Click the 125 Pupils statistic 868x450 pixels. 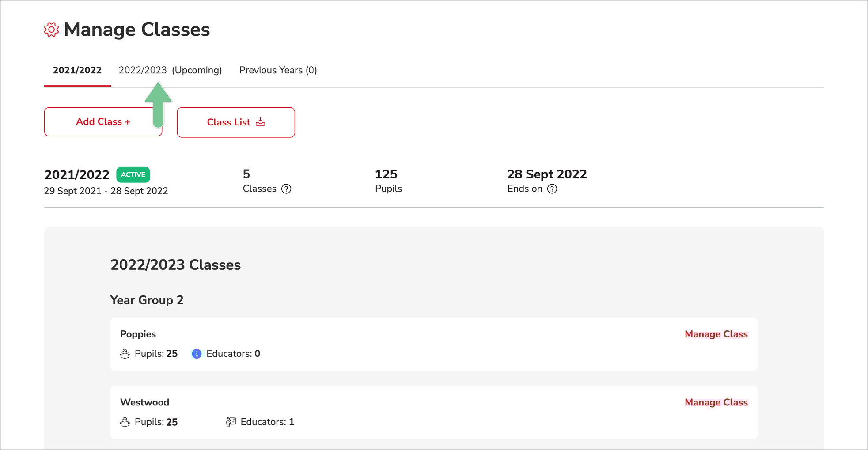pos(388,181)
